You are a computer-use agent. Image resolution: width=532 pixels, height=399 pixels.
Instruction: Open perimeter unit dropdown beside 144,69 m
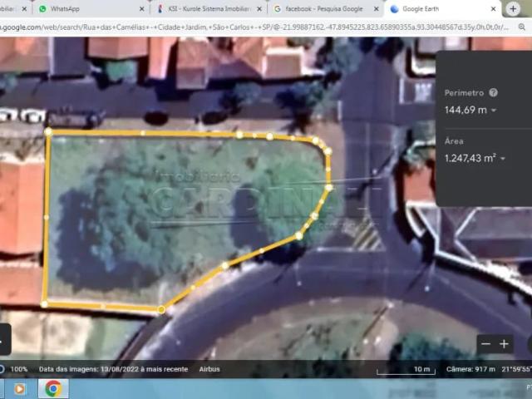click(x=494, y=111)
